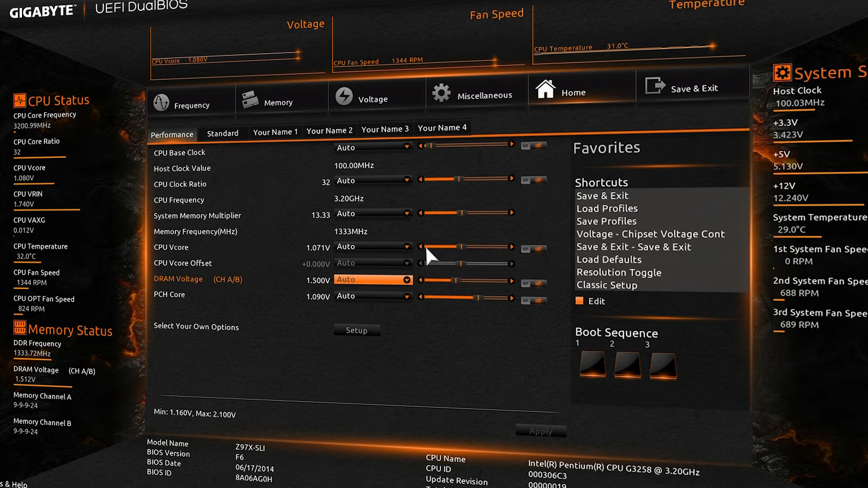
Task: Switch to Performance tab
Action: point(172,135)
